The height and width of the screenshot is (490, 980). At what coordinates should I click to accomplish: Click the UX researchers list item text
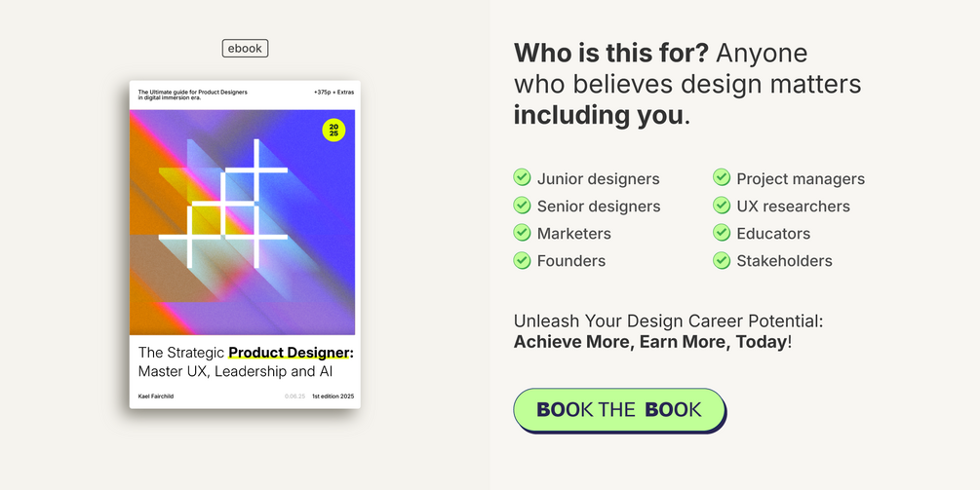(793, 206)
